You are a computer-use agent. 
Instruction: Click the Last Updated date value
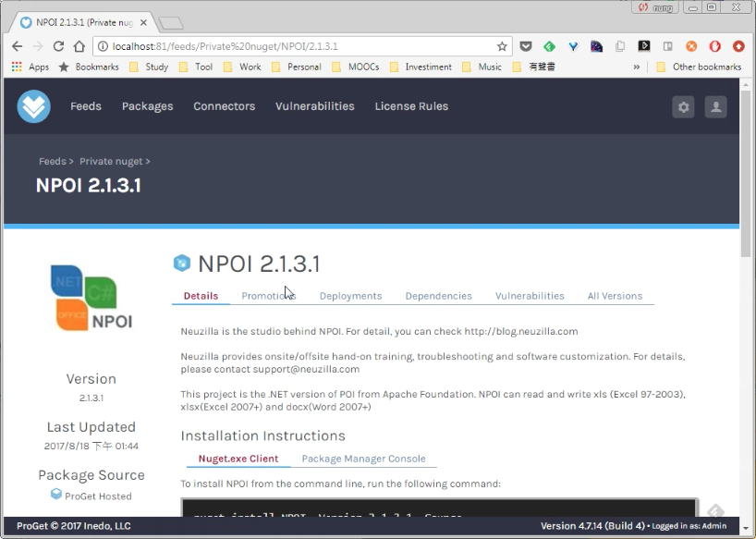(x=91, y=446)
